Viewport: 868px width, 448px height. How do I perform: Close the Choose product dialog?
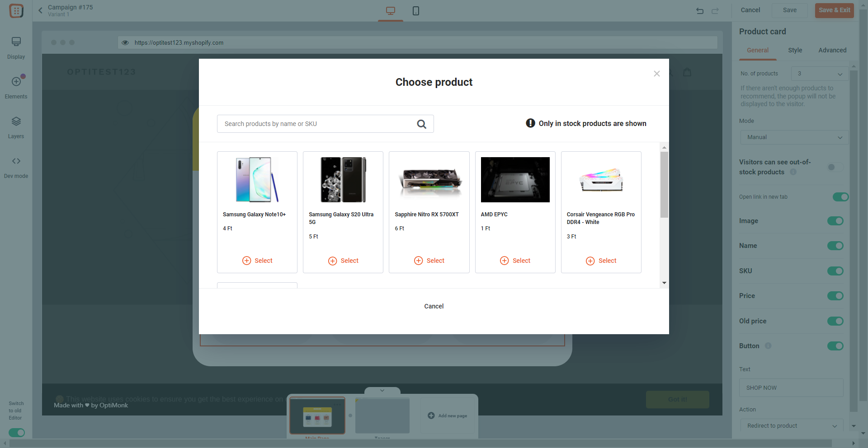click(657, 74)
